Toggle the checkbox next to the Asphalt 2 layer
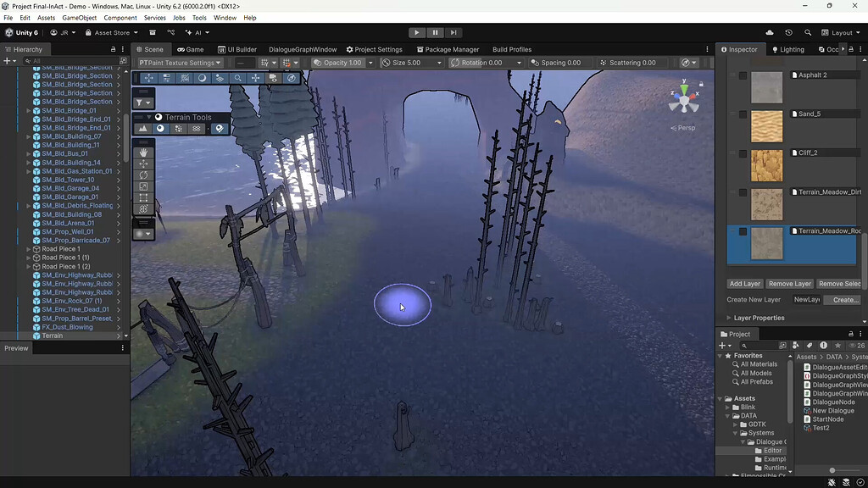The width and height of the screenshot is (868, 488). pyautogui.click(x=743, y=75)
